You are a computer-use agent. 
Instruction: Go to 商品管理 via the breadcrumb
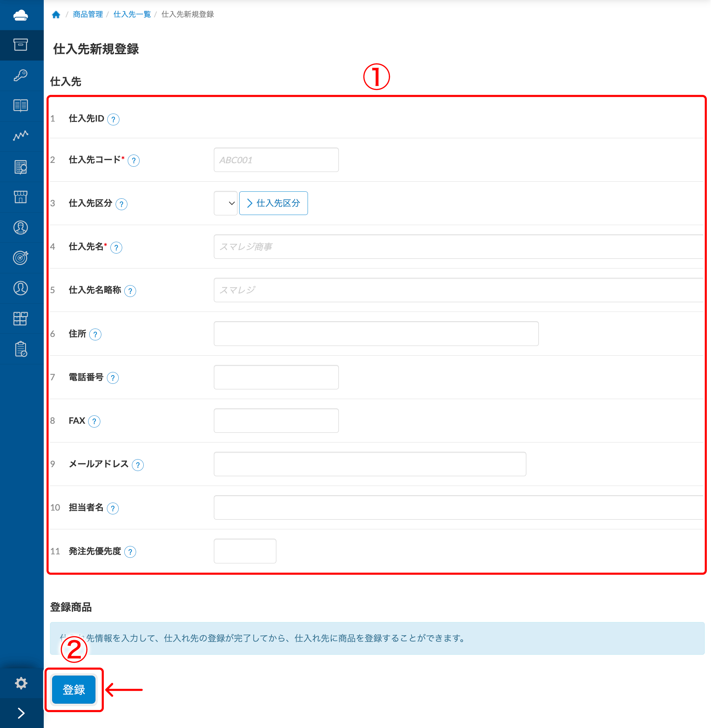click(x=87, y=15)
